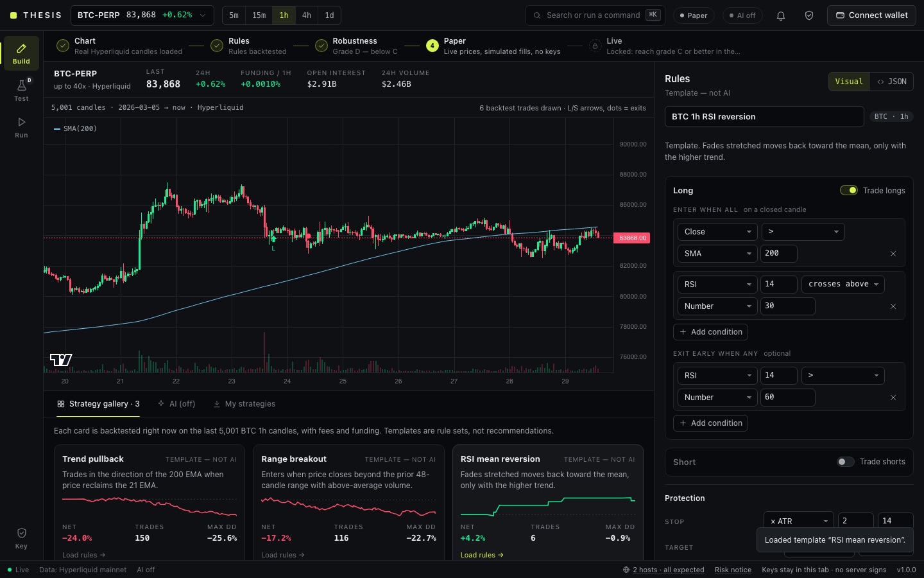Viewport: 924px width, 578px height.
Task: Switch to the 4h timeframe
Action: click(307, 15)
